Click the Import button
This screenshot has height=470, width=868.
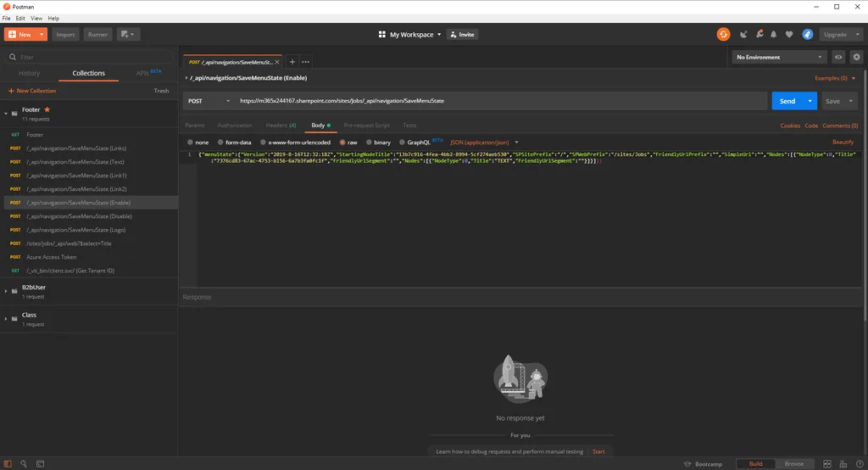pyautogui.click(x=65, y=35)
